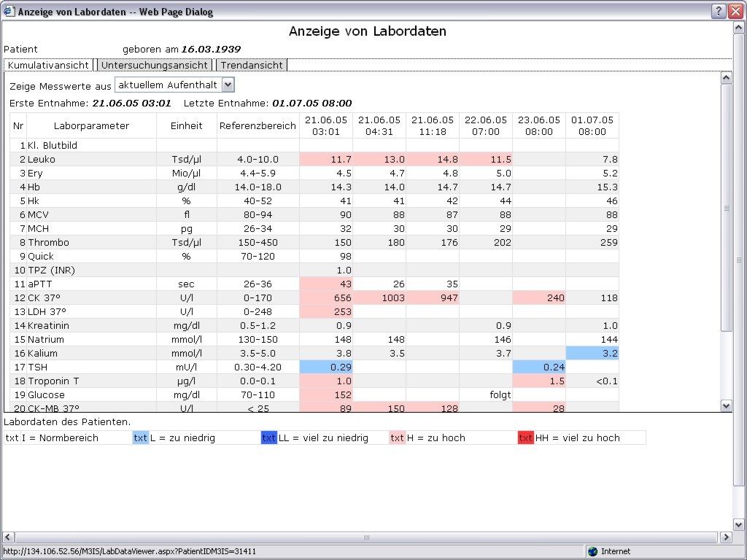Click the status bar URL text
Viewport: 747px width, 560px height.
(x=130, y=551)
